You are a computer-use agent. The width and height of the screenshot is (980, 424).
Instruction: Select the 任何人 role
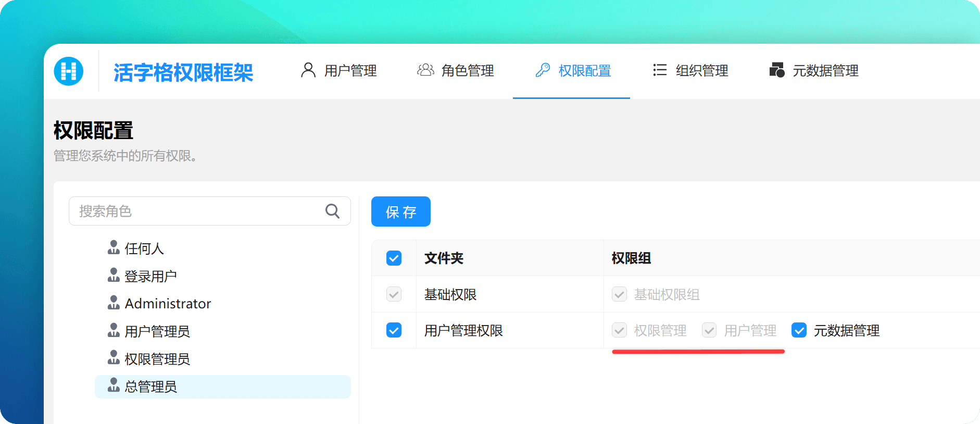click(x=144, y=249)
